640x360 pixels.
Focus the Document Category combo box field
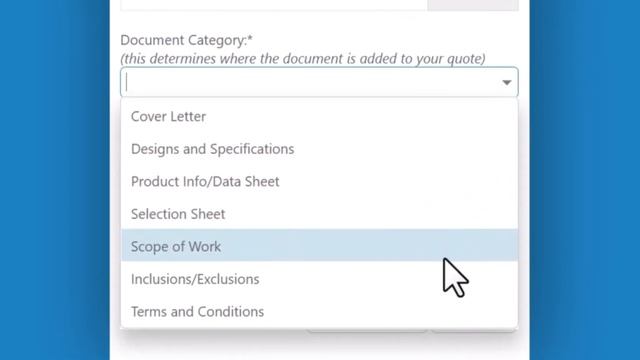point(319,82)
